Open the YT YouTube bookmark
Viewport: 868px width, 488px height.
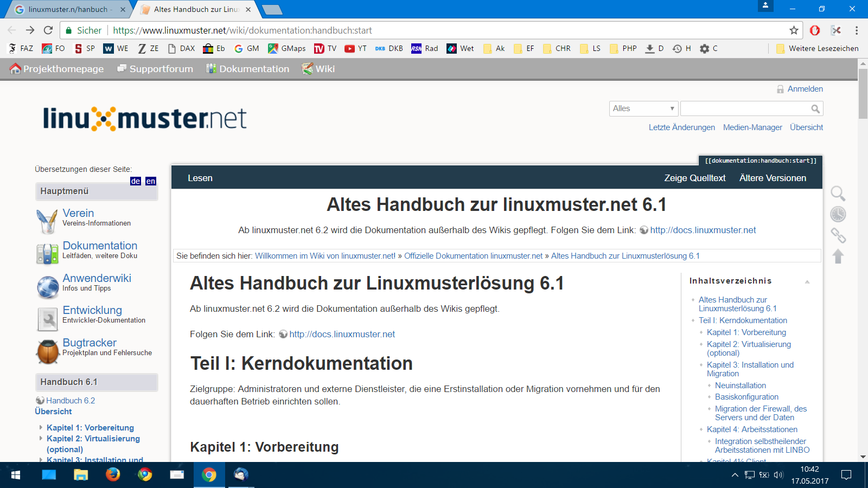[x=356, y=48]
